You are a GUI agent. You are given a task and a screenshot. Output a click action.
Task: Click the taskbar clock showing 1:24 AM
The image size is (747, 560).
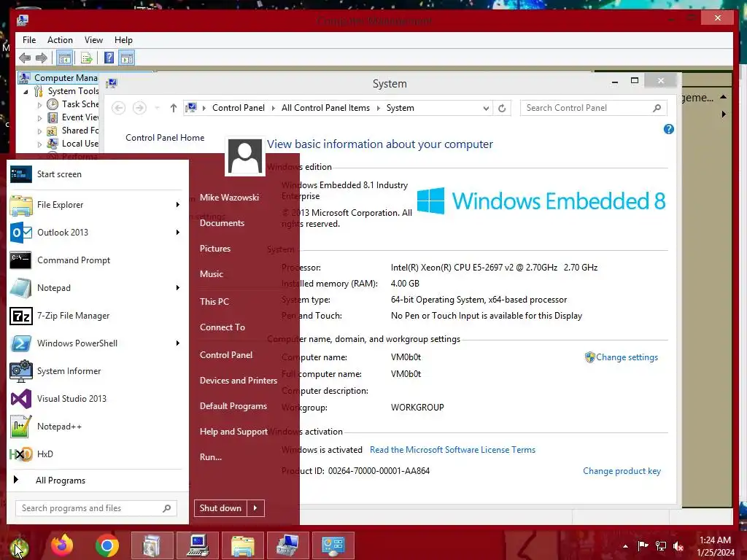(715, 540)
